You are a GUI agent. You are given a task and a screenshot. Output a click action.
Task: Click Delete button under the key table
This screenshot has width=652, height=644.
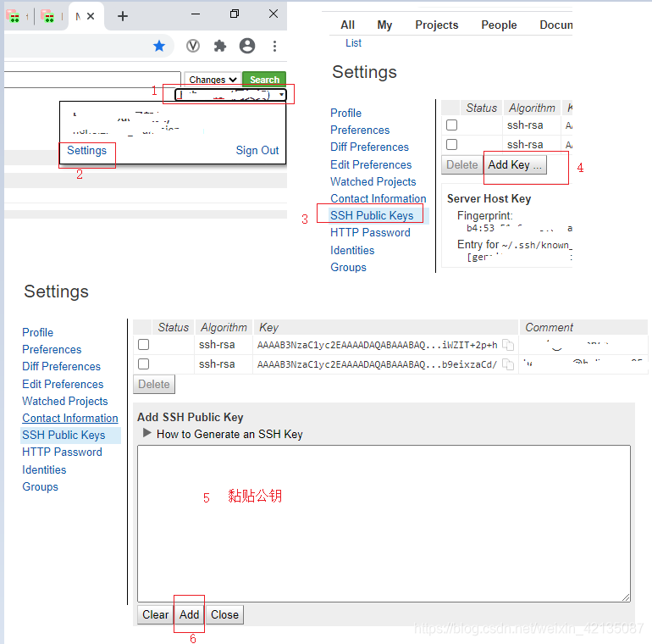pos(154,384)
